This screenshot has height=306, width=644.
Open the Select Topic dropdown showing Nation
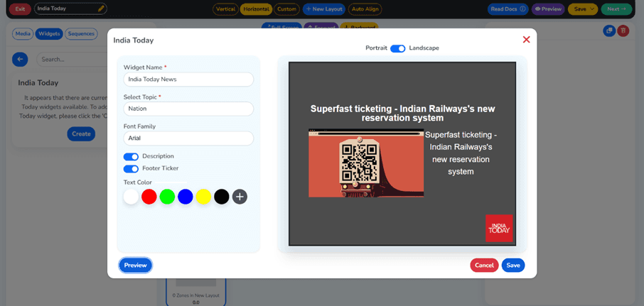click(x=188, y=109)
